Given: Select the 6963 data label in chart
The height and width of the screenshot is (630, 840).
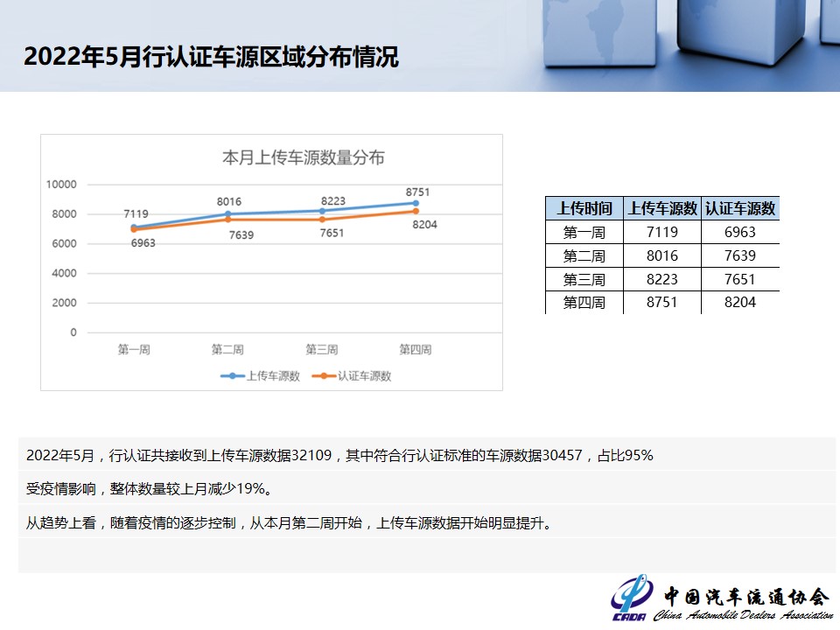Looking at the screenshot, I should pos(143,243).
